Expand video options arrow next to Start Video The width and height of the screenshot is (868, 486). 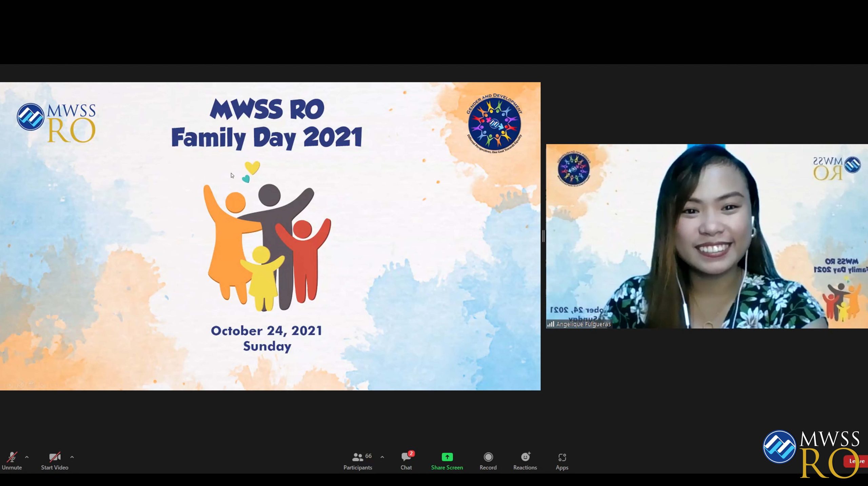(72, 457)
